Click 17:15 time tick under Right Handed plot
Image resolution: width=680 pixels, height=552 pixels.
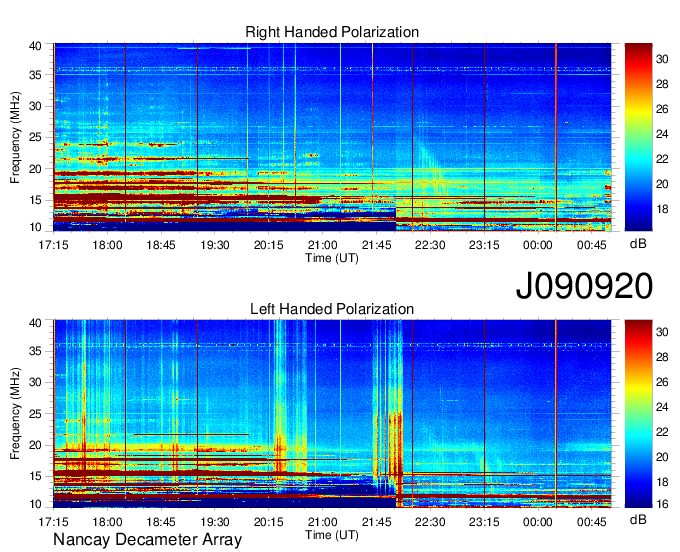(53, 245)
